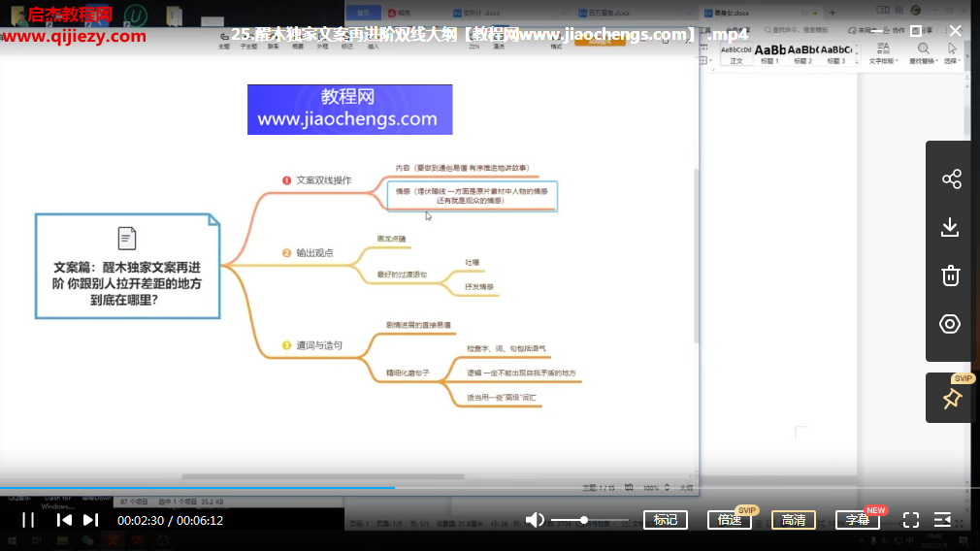Pin the player window with SVIP pin
Viewport: 980px width, 551px height.
[952, 398]
